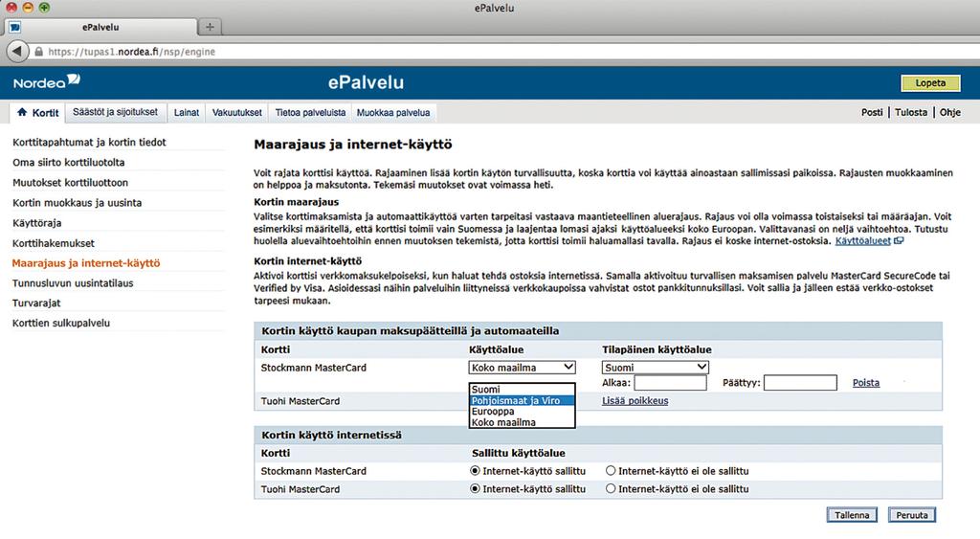980x539 pixels.
Task: Choose Suomi in the open dropdown list
Action: (522, 389)
